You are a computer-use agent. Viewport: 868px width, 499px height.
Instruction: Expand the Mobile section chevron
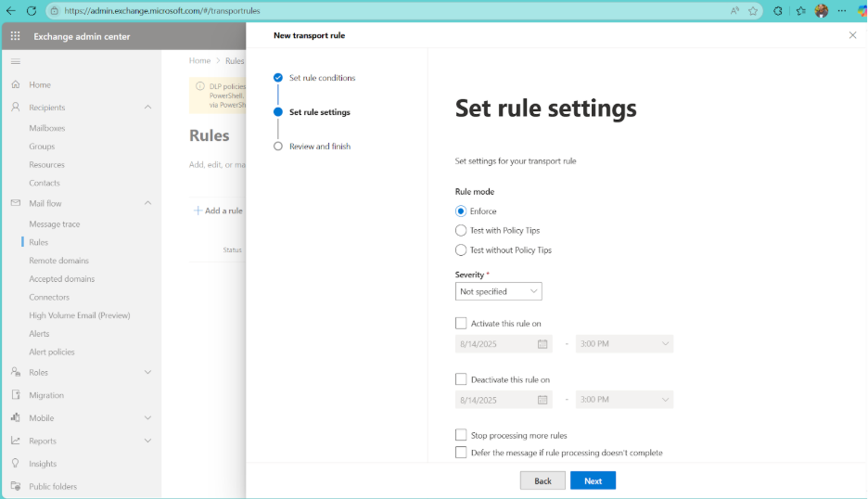point(147,417)
